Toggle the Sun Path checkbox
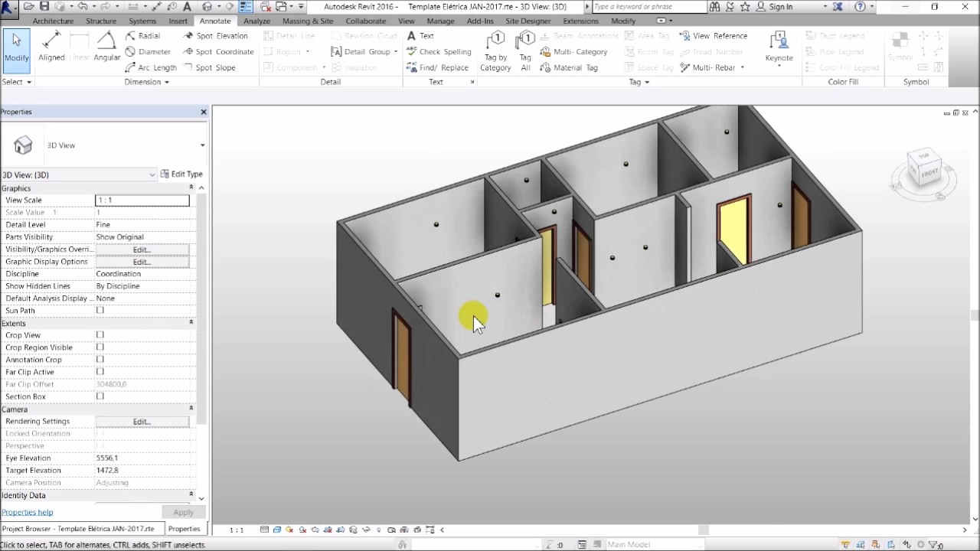 click(100, 311)
